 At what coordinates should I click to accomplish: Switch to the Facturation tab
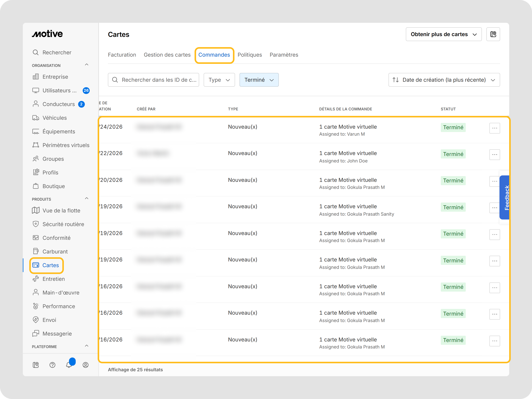122,55
